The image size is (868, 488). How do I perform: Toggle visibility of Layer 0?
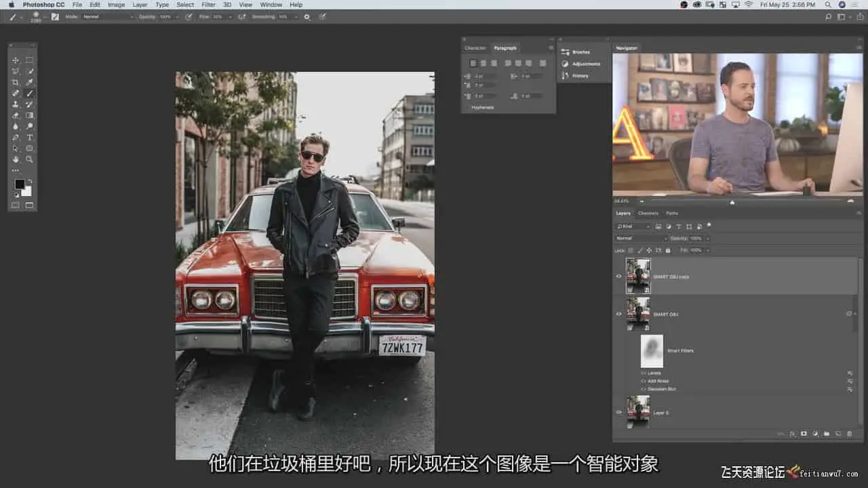click(x=618, y=412)
